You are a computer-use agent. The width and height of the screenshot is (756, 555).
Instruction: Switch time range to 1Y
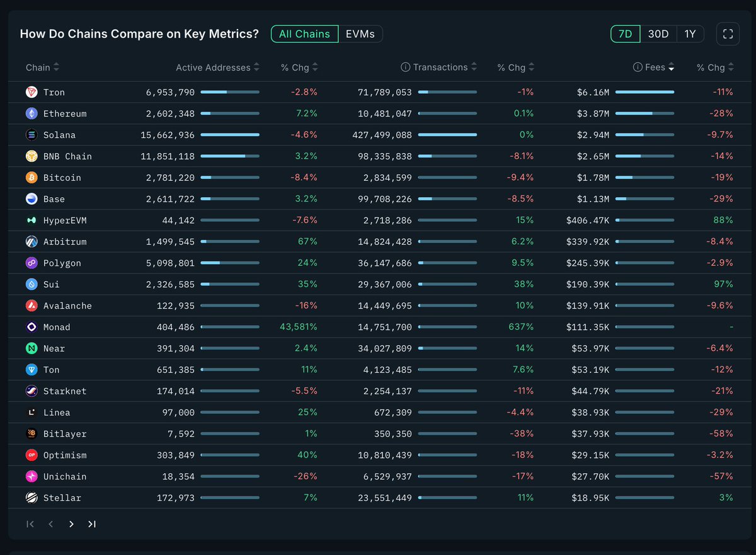pos(690,34)
